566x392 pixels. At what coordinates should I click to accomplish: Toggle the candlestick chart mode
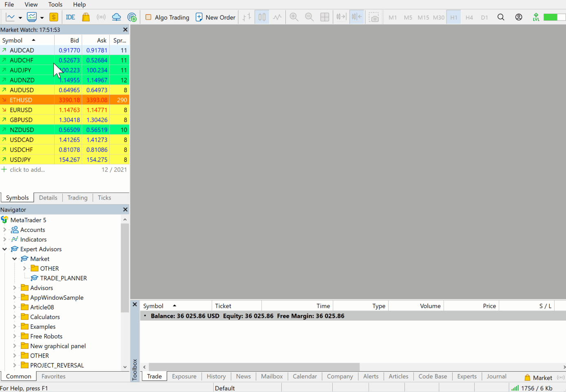[x=262, y=17]
